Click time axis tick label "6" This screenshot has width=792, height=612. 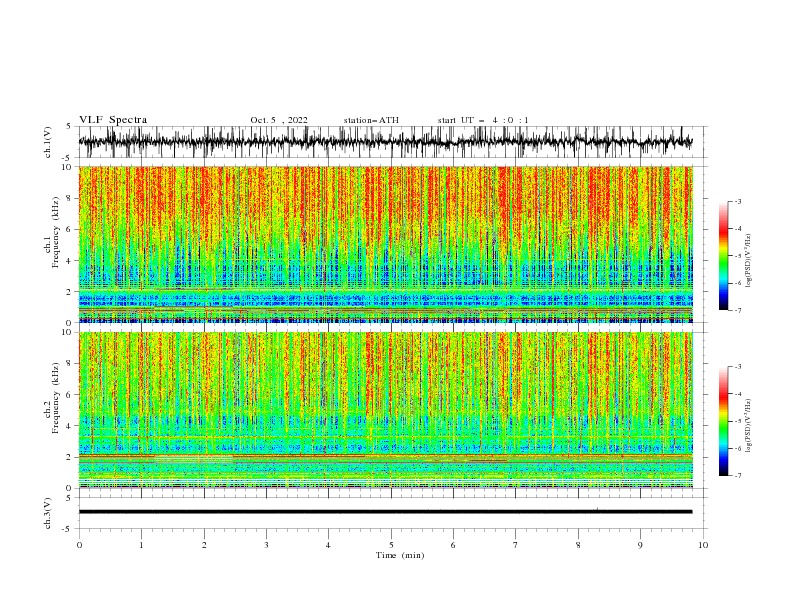(x=453, y=545)
